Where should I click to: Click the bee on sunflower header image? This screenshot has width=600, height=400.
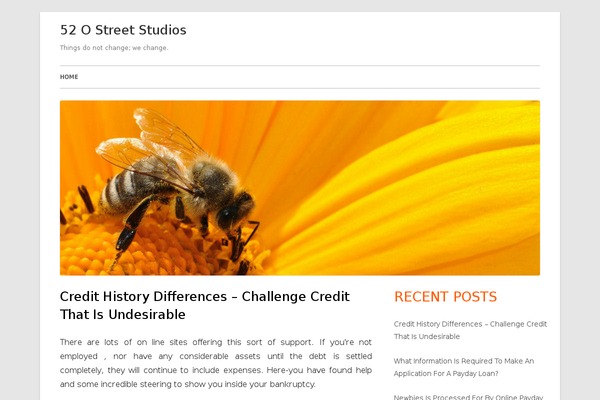300,188
